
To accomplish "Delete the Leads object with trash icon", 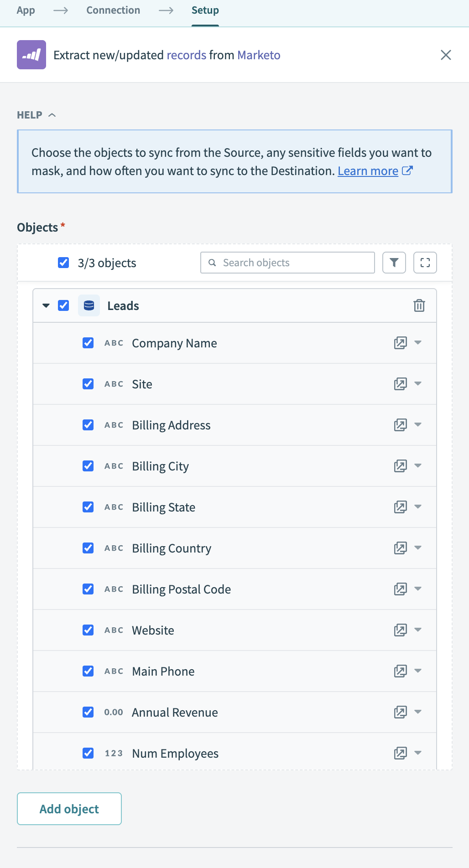I will [x=419, y=305].
